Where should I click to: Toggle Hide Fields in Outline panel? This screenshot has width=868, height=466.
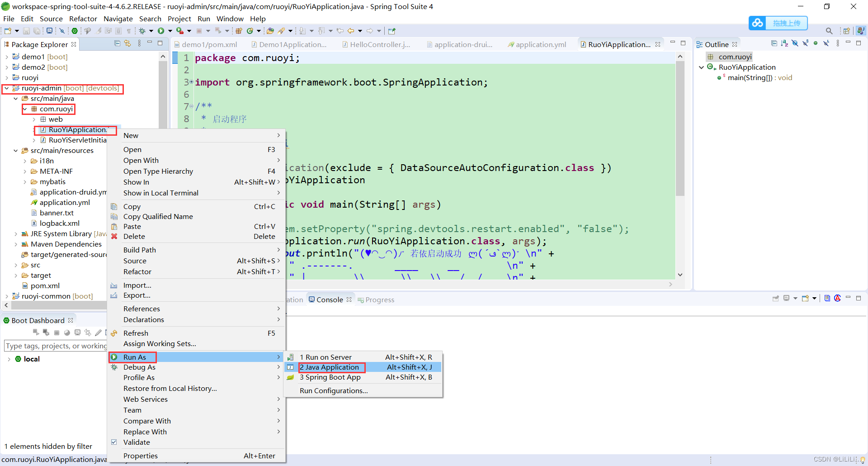point(795,43)
